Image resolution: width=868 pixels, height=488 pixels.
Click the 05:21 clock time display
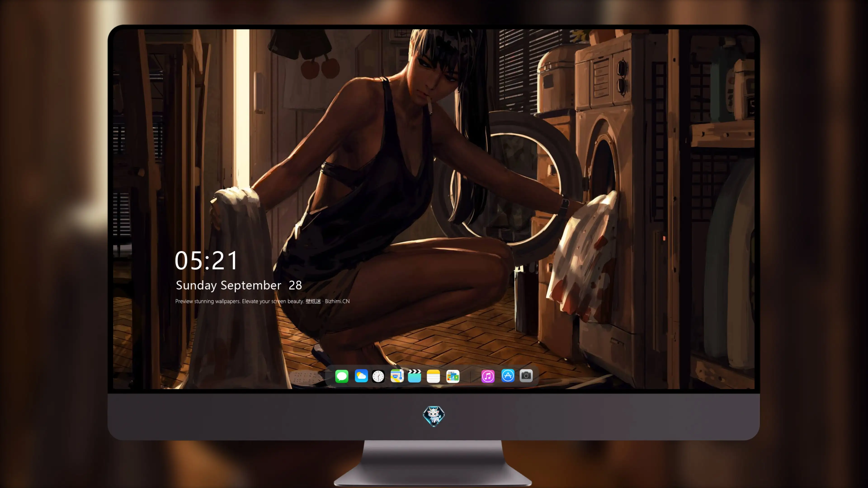point(206,261)
